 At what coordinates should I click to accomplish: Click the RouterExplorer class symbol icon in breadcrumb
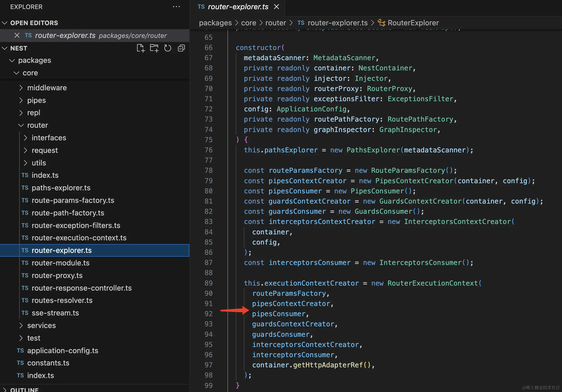pos(381,23)
